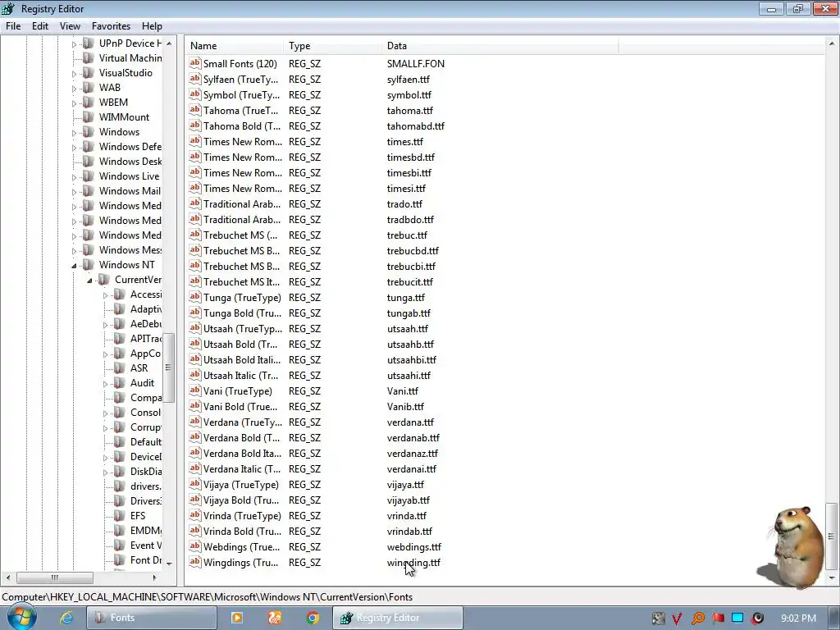This screenshot has height=630, width=840.
Task: Switch to the Fonts taskbar window
Action: 152,618
